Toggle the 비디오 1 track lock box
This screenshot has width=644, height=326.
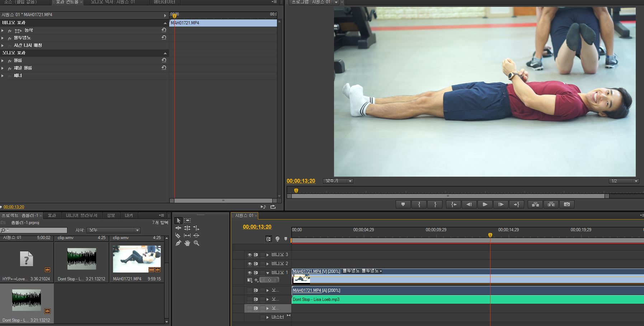click(x=263, y=273)
